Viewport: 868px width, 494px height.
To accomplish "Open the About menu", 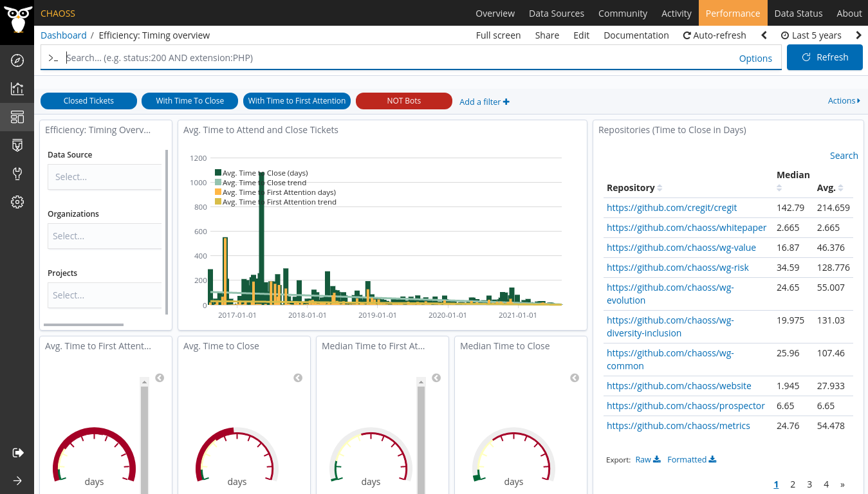I will (x=849, y=13).
